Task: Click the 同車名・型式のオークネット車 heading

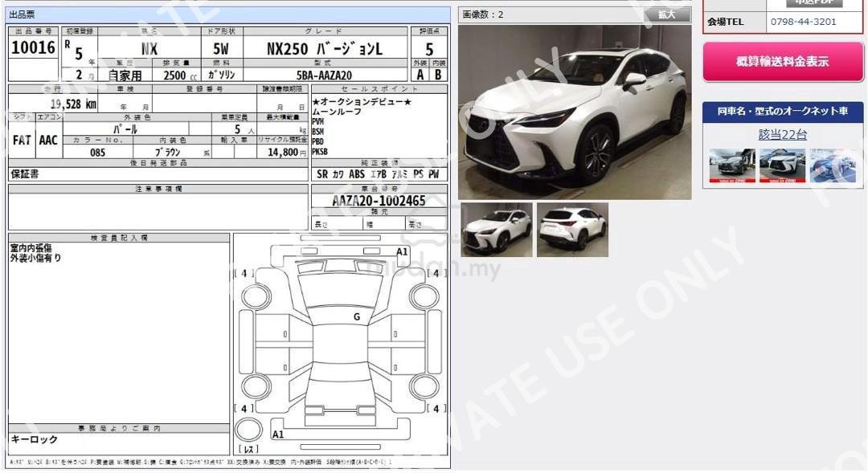Action: point(783,111)
